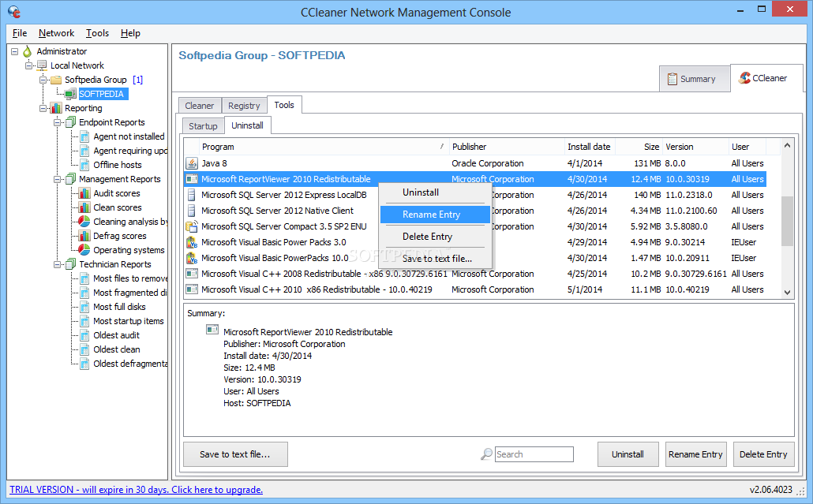813x504 pixels.
Task: Open the Tools menu
Action: pyautogui.click(x=97, y=33)
